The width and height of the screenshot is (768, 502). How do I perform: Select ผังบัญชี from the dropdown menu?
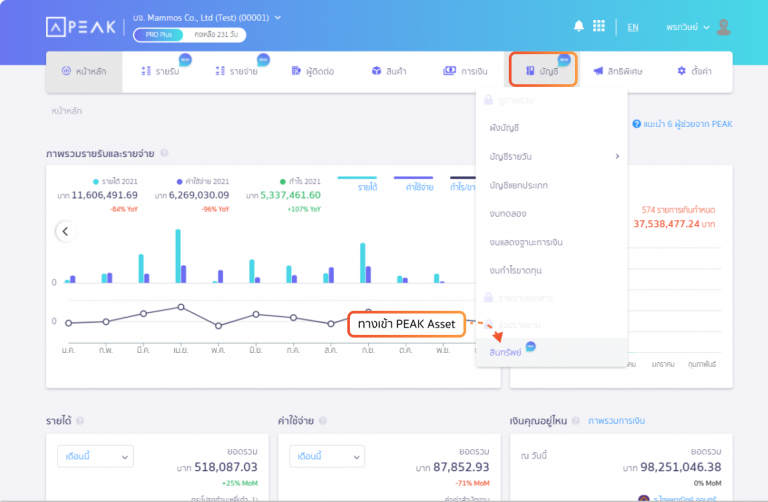click(552, 128)
